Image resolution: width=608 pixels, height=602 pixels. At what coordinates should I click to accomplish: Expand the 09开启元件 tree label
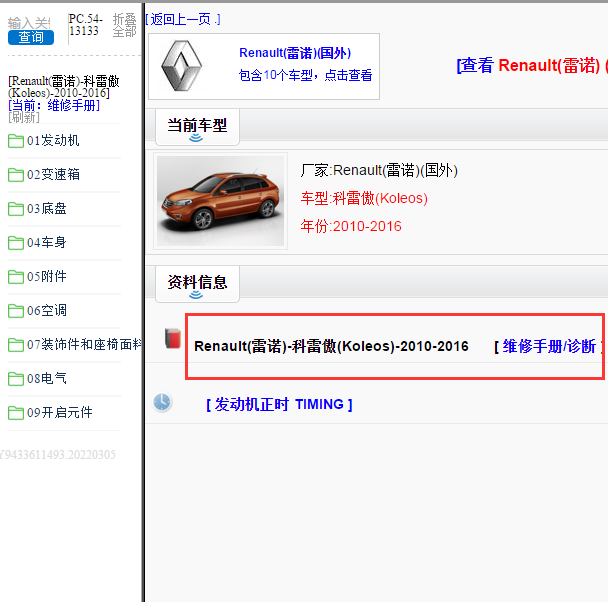[60, 412]
